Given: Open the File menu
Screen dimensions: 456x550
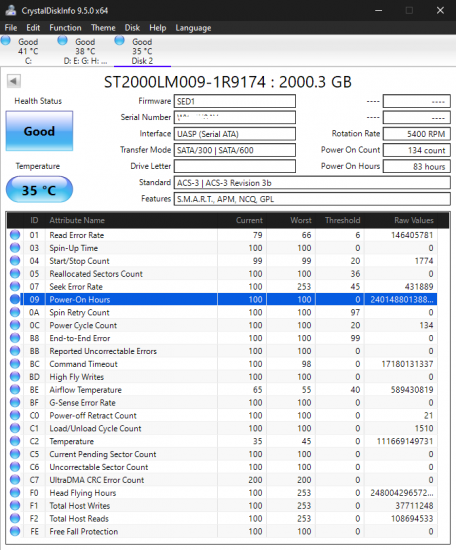Looking at the screenshot, I should [11, 28].
